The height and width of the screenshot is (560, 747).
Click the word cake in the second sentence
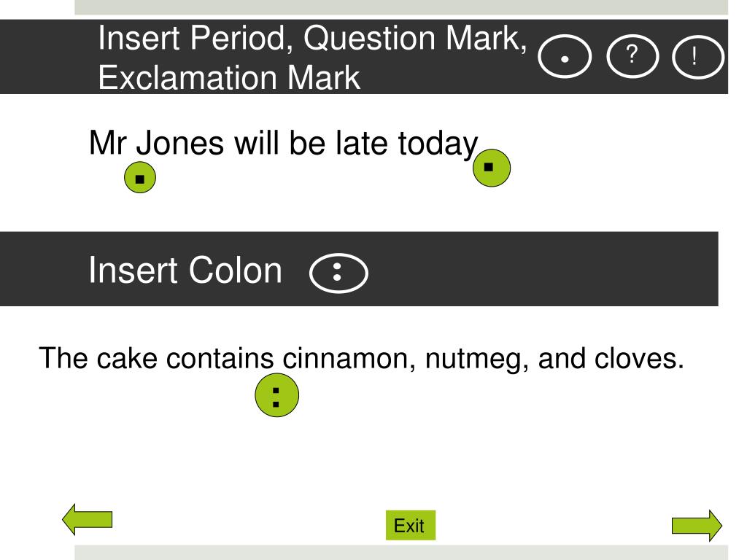click(x=127, y=357)
